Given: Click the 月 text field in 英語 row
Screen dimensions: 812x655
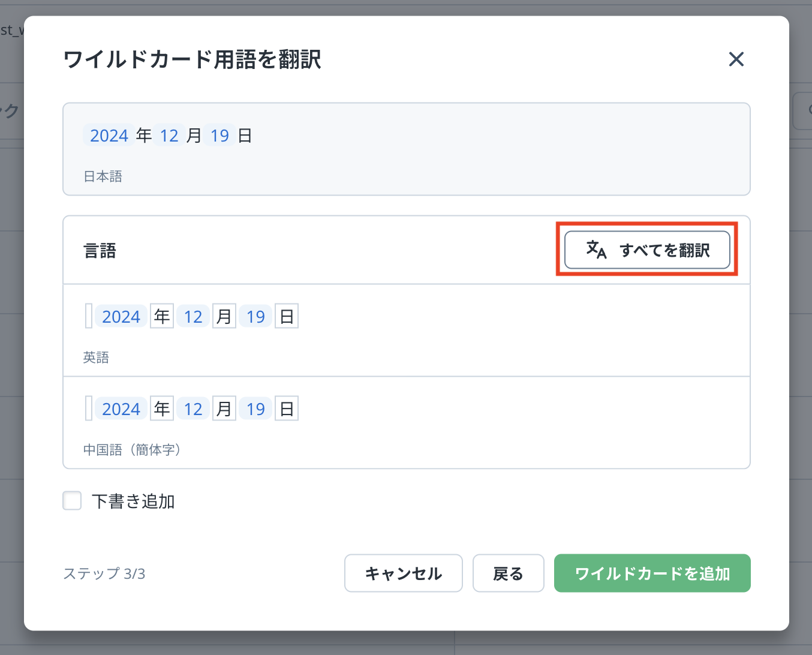Looking at the screenshot, I should point(224,316).
